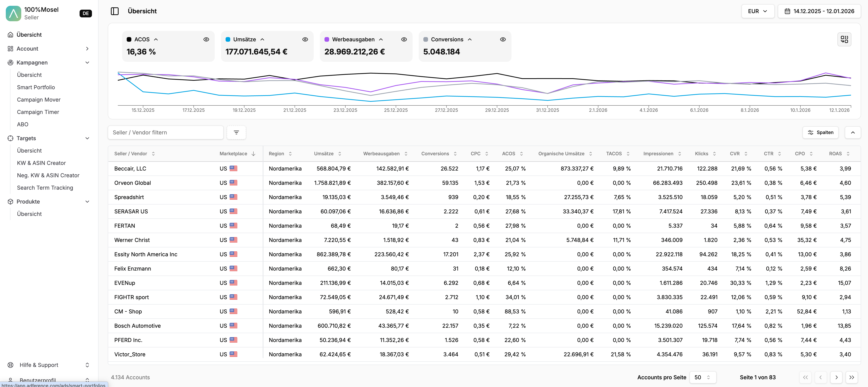Click the 100%Mosel logo icon
Viewport: 868px width, 387px height.
14,14
